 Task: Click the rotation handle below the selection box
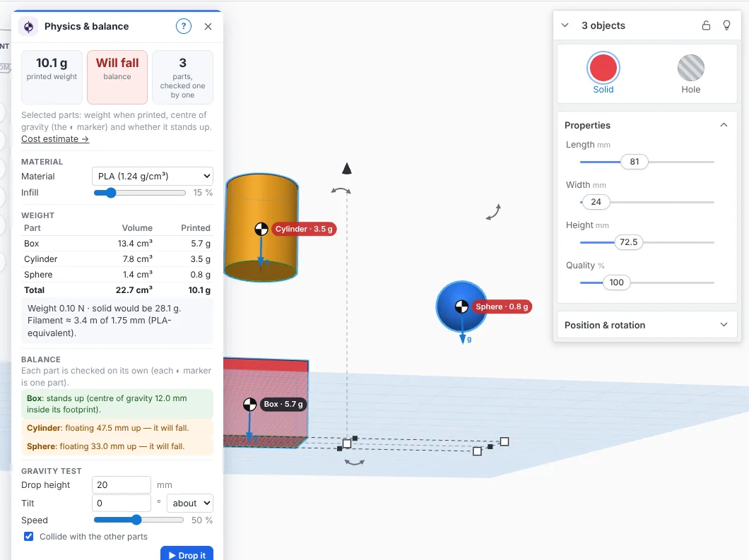(x=355, y=462)
